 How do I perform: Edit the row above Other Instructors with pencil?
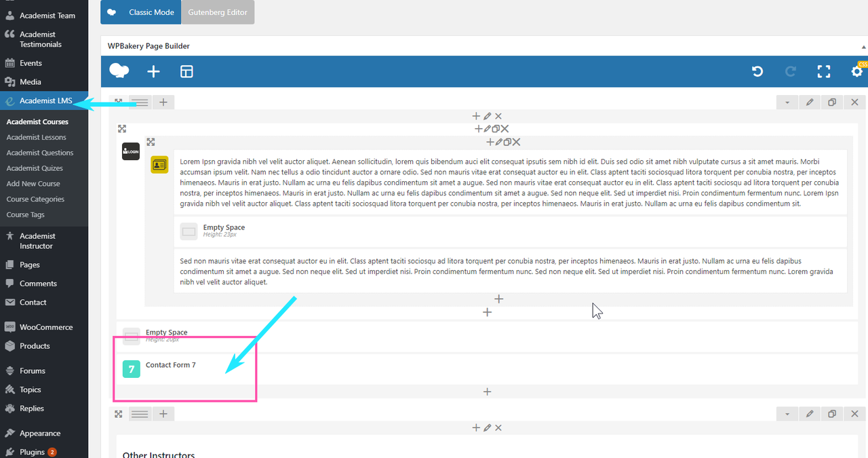pos(809,413)
